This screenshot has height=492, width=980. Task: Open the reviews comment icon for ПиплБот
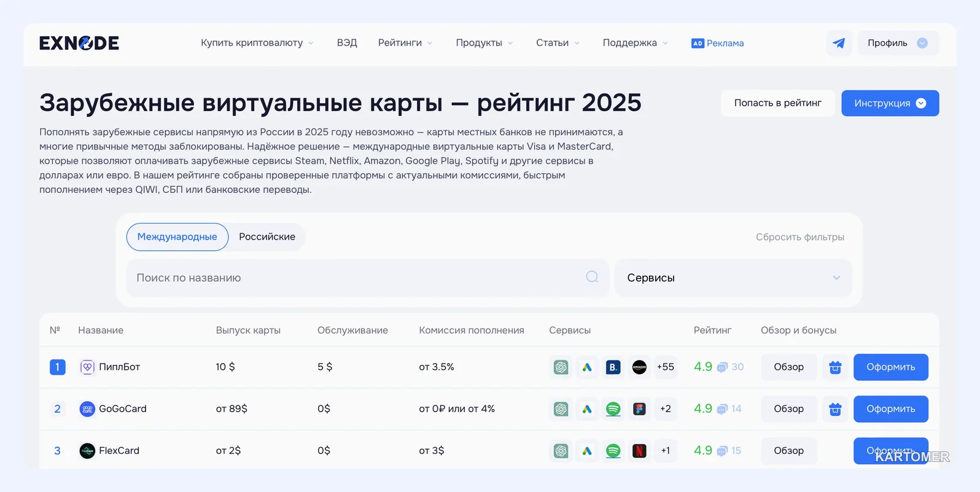722,367
